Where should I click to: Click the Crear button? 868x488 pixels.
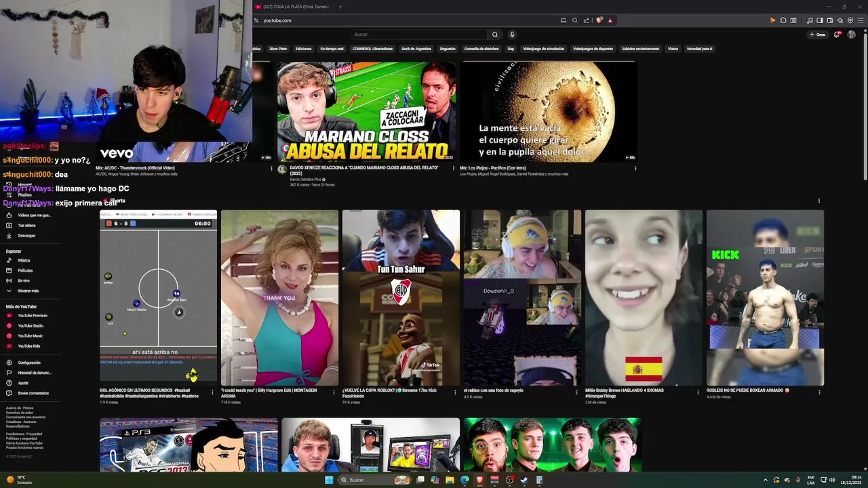(x=818, y=35)
